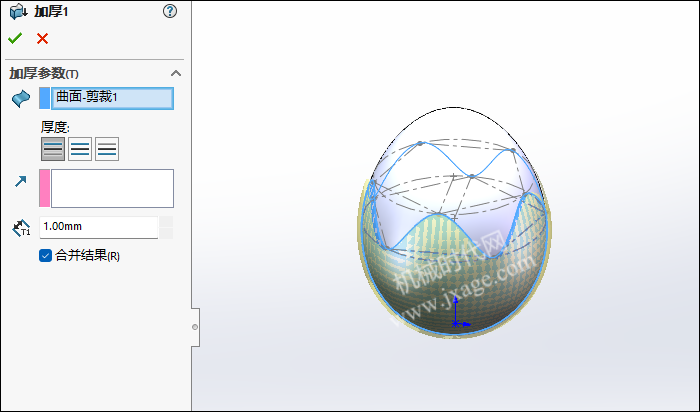This screenshot has width=700, height=412.
Task: Click the surface-to-thicken icon
Action: pyautogui.click(x=21, y=99)
